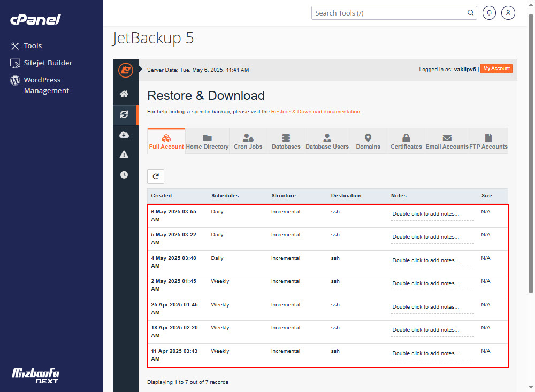Open the user account icon
The height and width of the screenshot is (392, 535).
[x=508, y=13]
